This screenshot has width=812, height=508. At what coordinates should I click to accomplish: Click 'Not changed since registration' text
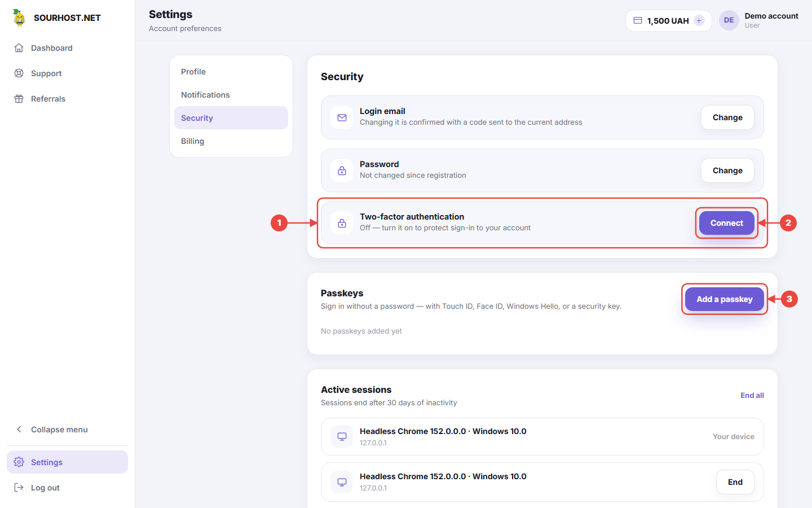[413, 175]
